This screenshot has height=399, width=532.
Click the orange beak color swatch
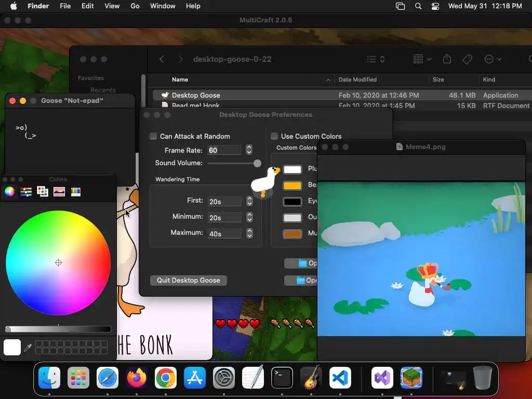pyautogui.click(x=292, y=185)
